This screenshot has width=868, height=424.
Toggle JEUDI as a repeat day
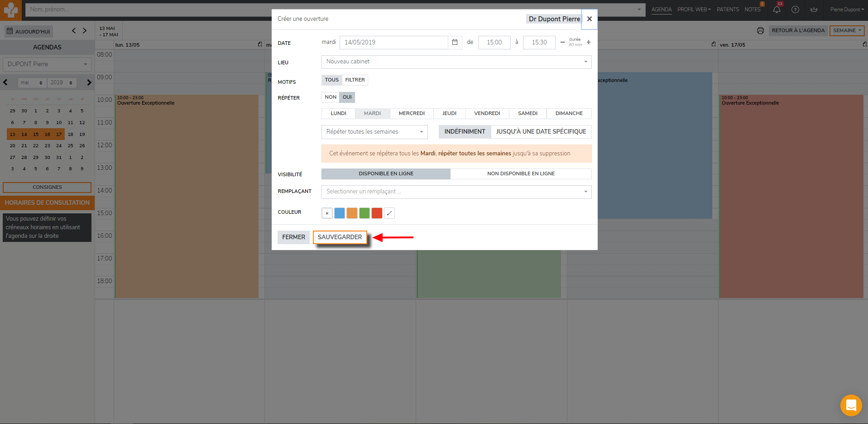point(449,114)
